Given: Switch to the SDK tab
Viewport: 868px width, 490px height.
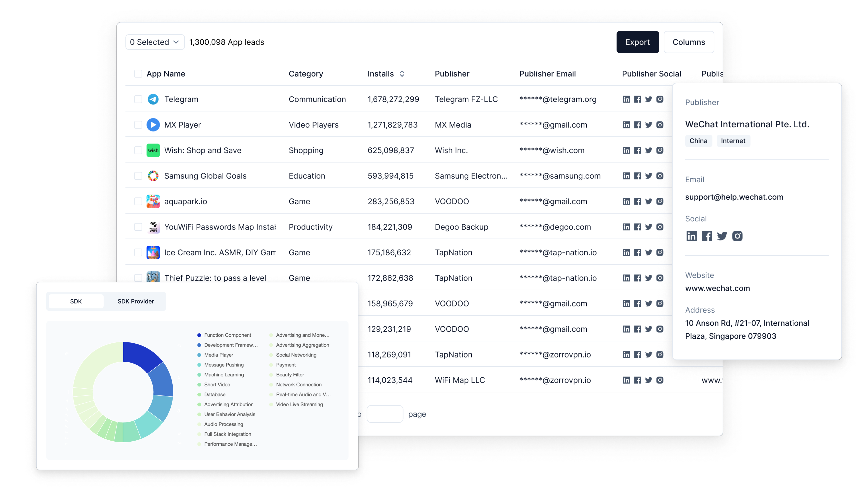Looking at the screenshot, I should click(x=76, y=301).
